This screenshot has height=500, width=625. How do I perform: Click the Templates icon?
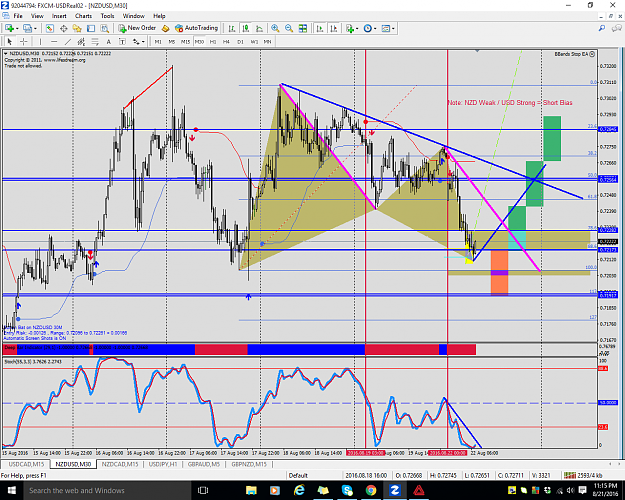[x=385, y=28]
